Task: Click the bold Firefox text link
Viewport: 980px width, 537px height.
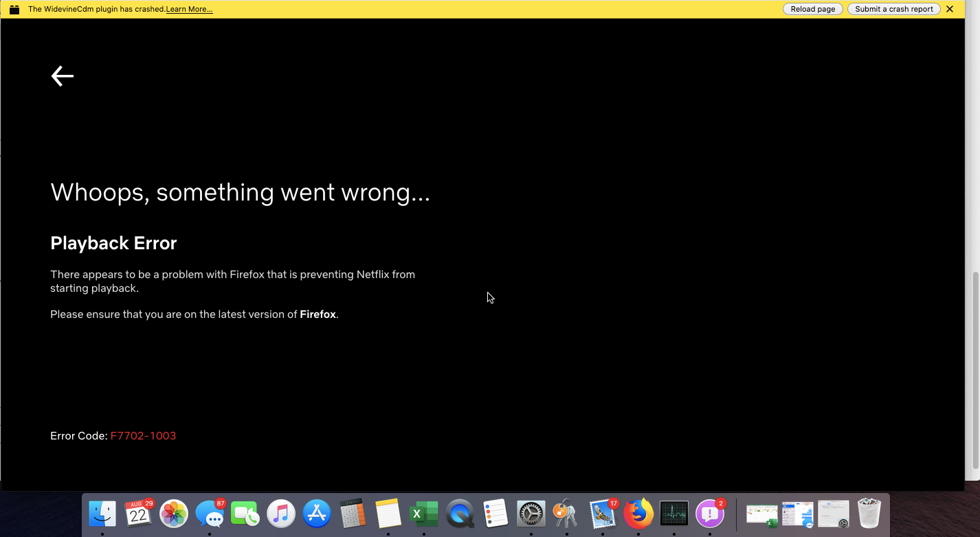Action: pyautogui.click(x=318, y=315)
